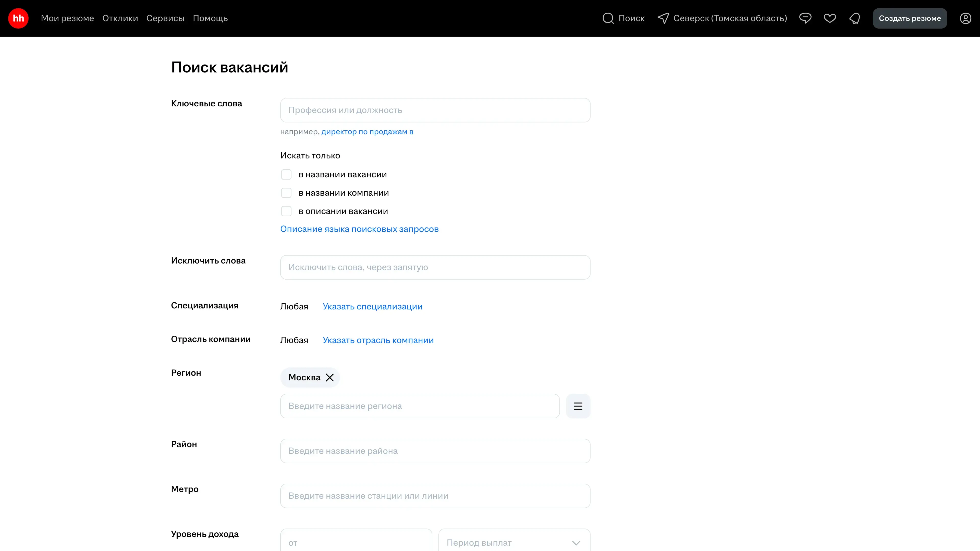Open notifications bell icon
This screenshot has width=980, height=551.
[854, 18]
